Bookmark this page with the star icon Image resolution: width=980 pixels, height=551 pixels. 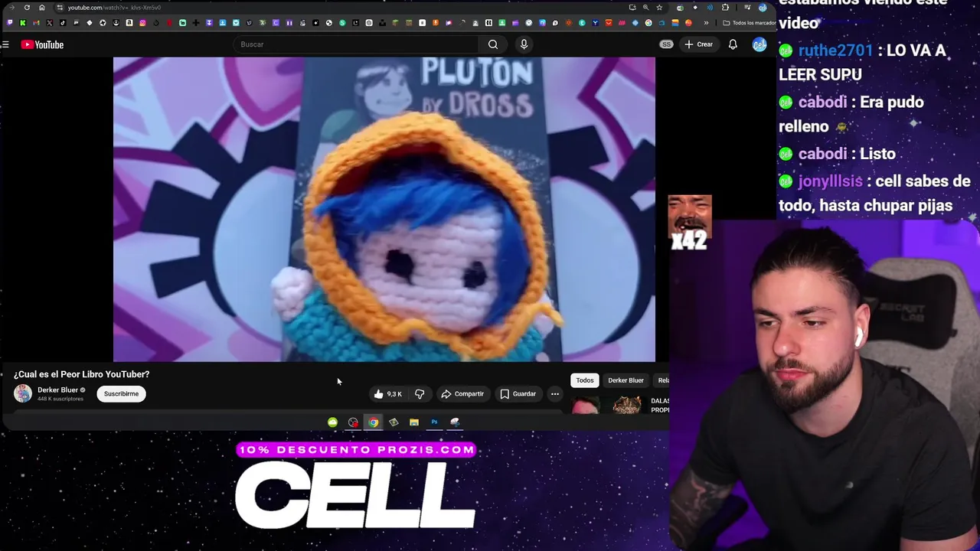pyautogui.click(x=659, y=8)
